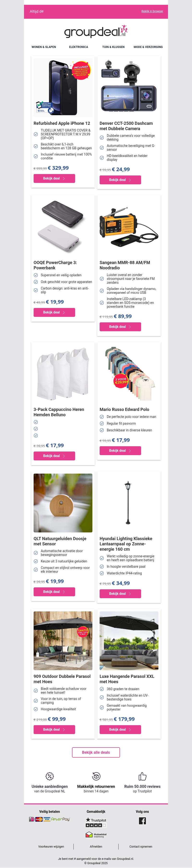Image resolution: width=192 pixels, height=868 pixels.
Task: Click the 'Voorkeuren wijzigen' footer link
Action: (x=51, y=846)
